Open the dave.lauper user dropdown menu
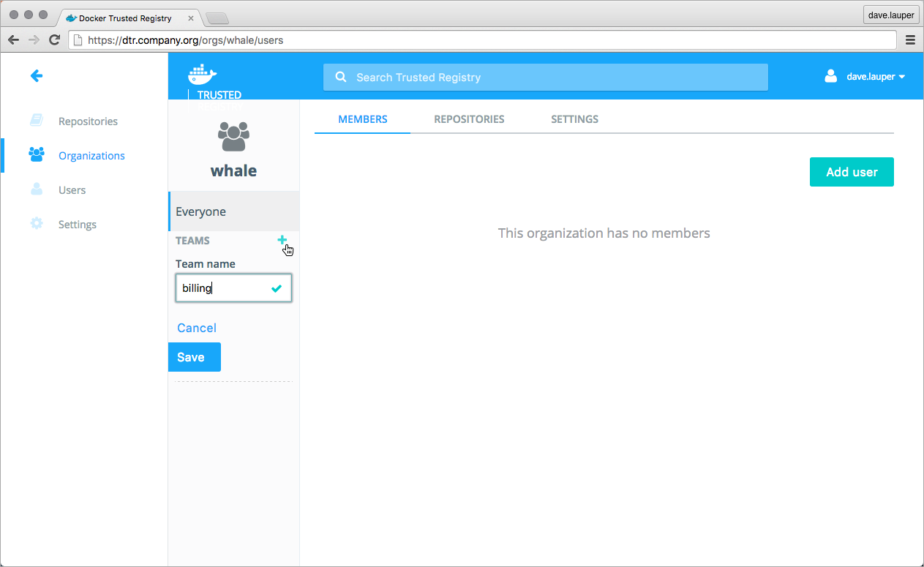Viewport: 924px width, 567px height. (x=874, y=77)
